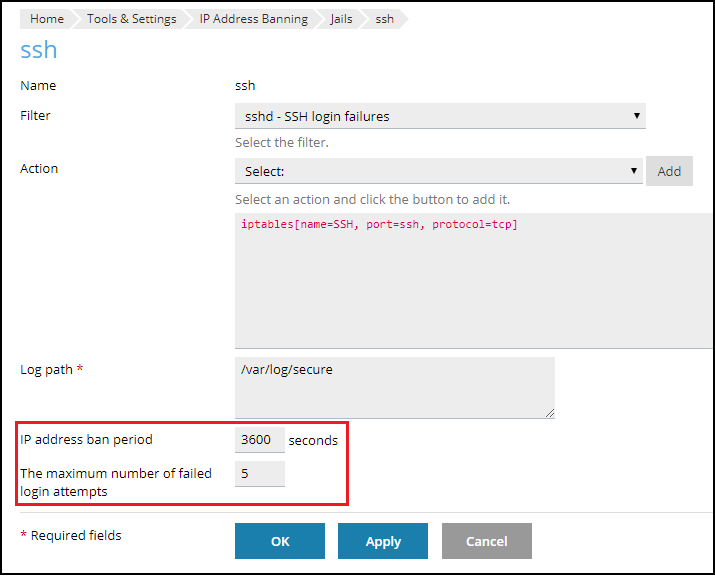Select the IP address ban period field

(x=260, y=440)
